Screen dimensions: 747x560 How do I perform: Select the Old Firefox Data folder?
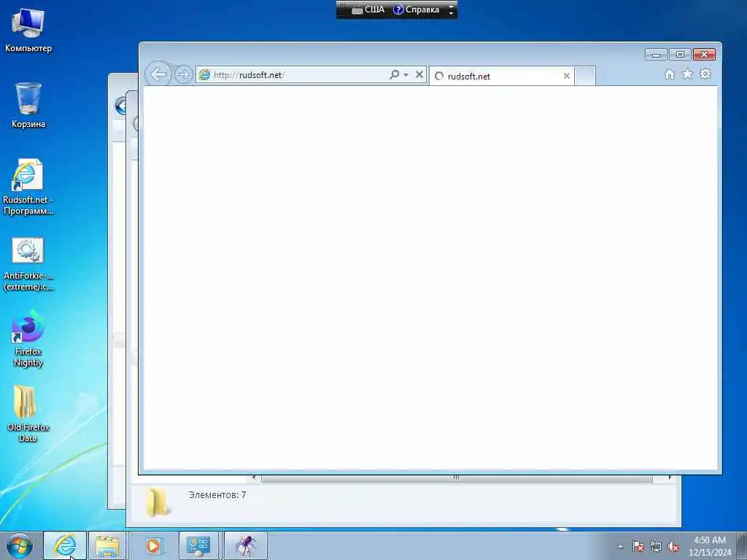[x=28, y=413]
